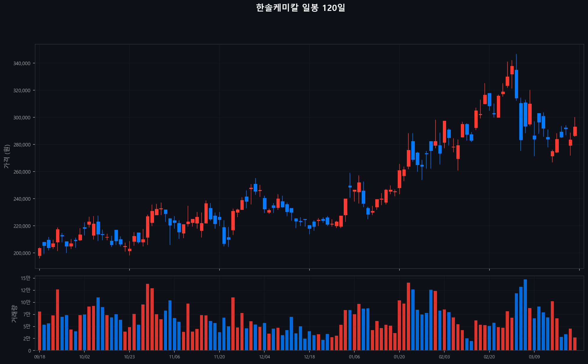Click the 15만 volume axis label
Viewport: 588px width, 364px height.
tap(26, 278)
